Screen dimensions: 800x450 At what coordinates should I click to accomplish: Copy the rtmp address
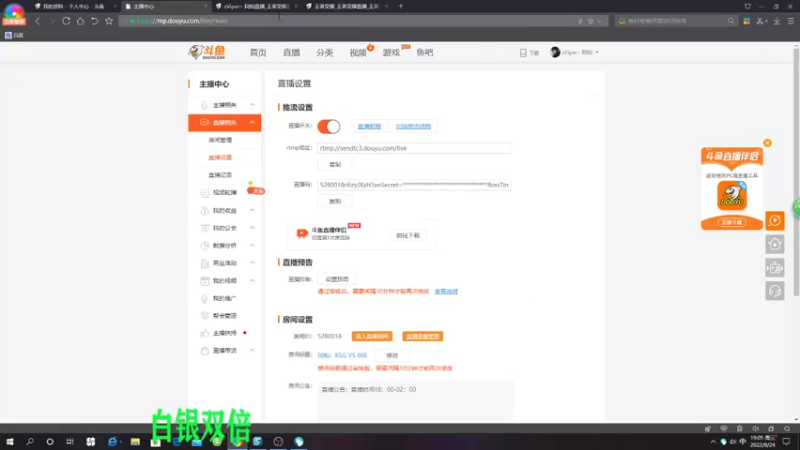coord(335,164)
